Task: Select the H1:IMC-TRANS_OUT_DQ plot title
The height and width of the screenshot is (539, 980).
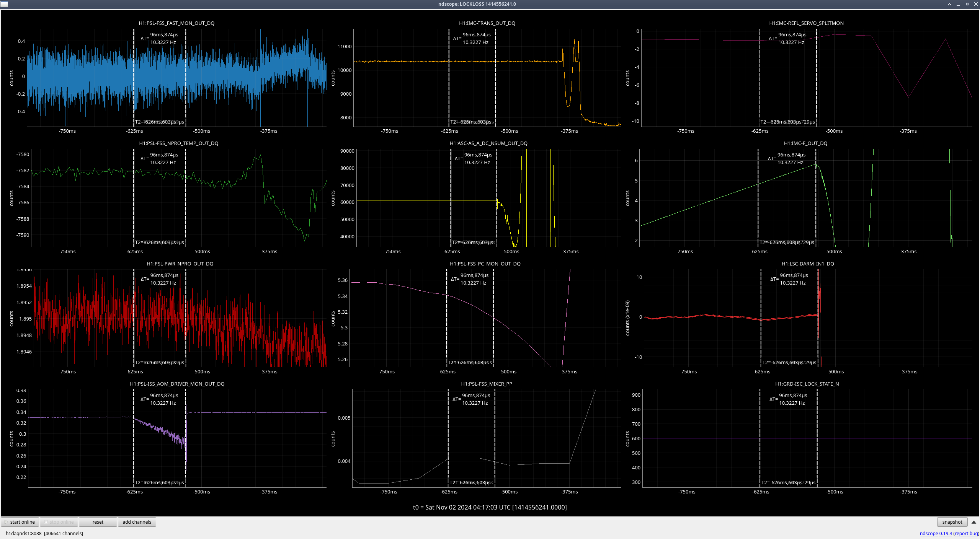Action: click(487, 23)
